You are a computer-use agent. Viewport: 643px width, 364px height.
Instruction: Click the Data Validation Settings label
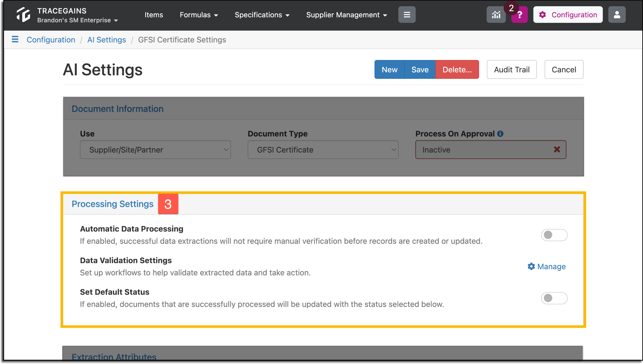(x=126, y=260)
